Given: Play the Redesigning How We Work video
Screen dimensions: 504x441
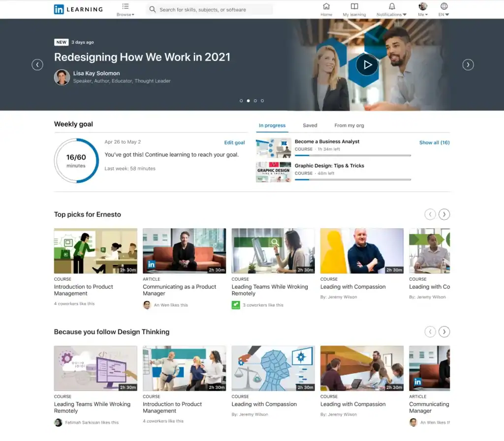Looking at the screenshot, I should [366, 64].
